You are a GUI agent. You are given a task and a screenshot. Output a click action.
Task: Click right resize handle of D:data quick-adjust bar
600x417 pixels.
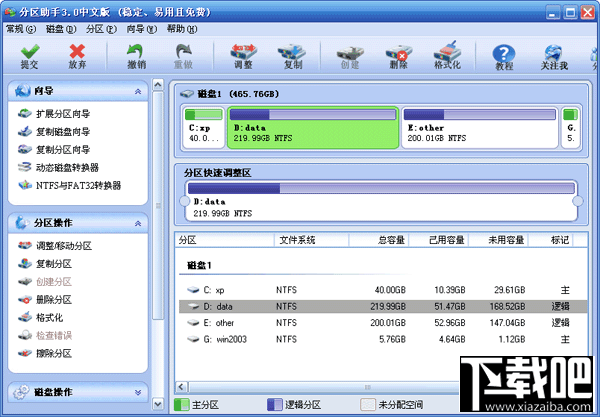click(x=577, y=201)
